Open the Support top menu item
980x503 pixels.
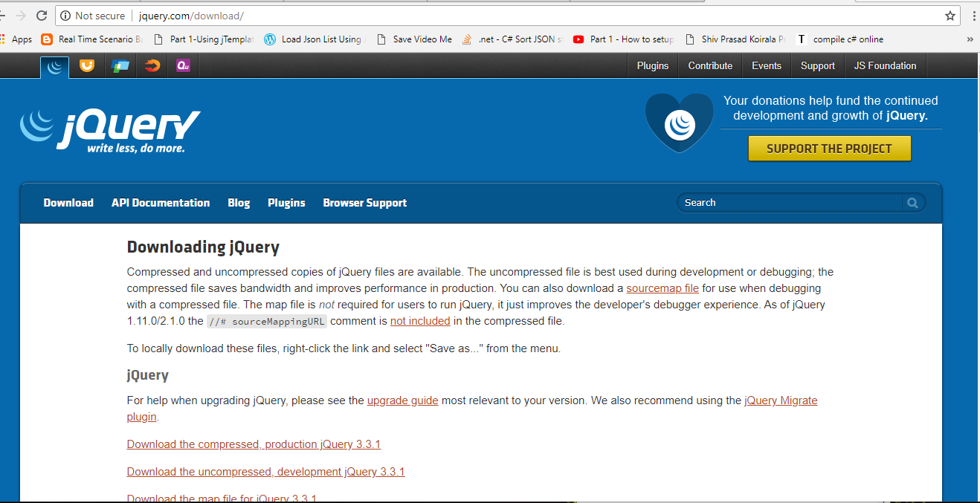click(x=818, y=65)
